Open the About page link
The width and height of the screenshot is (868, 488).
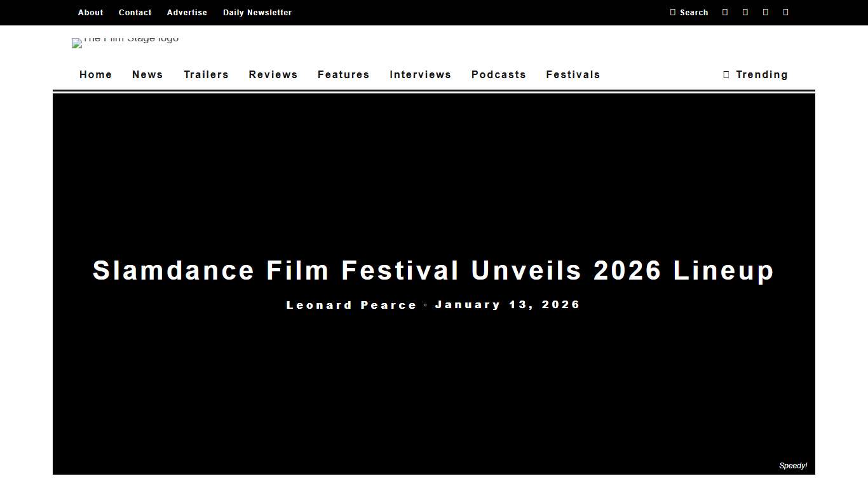click(x=90, y=12)
